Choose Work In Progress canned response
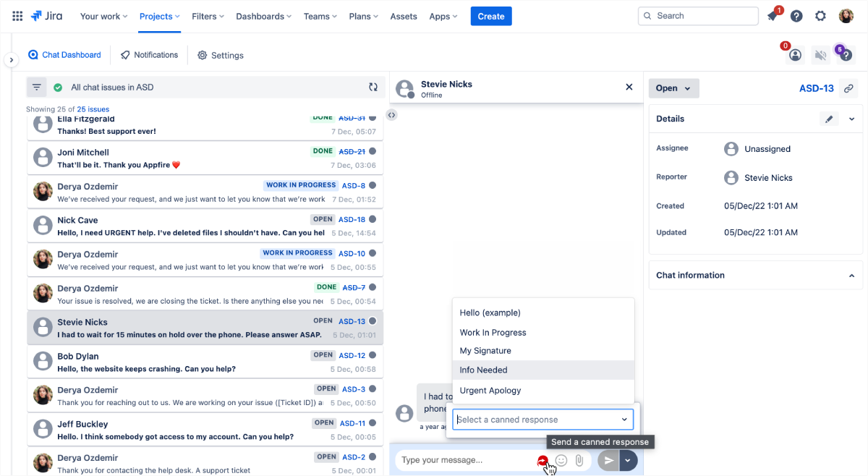Screen dimensions: 868x476 tap(542, 333)
